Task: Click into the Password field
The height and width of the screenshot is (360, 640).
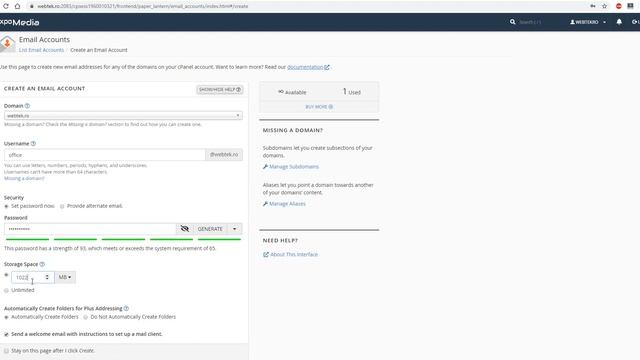Action: (x=90, y=229)
